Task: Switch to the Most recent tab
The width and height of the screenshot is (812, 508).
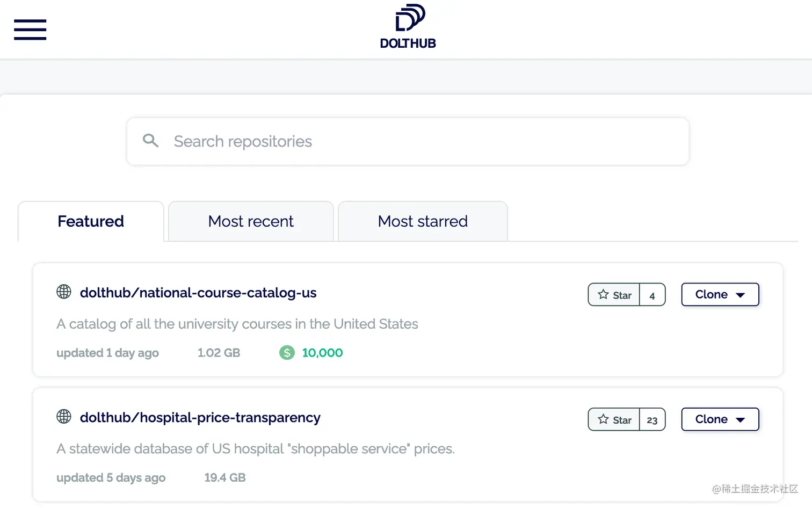Action: [x=250, y=221]
